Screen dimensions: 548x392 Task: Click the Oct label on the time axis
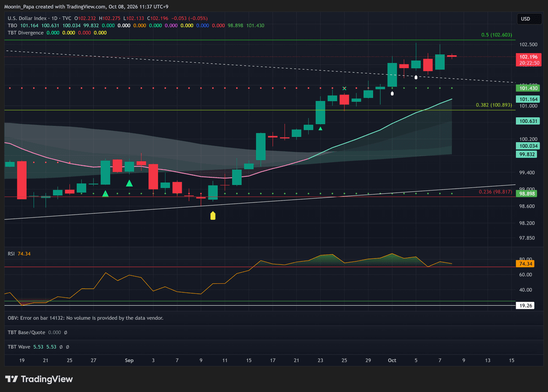(391, 360)
